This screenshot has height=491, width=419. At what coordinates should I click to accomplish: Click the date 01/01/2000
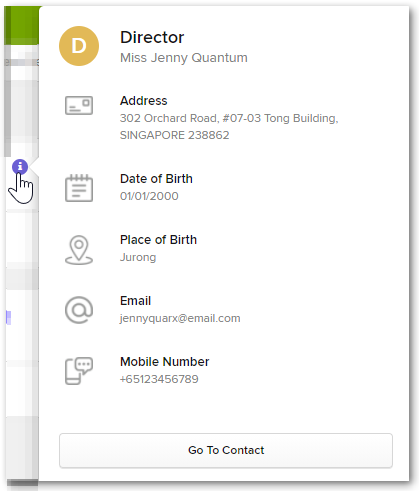point(149,196)
